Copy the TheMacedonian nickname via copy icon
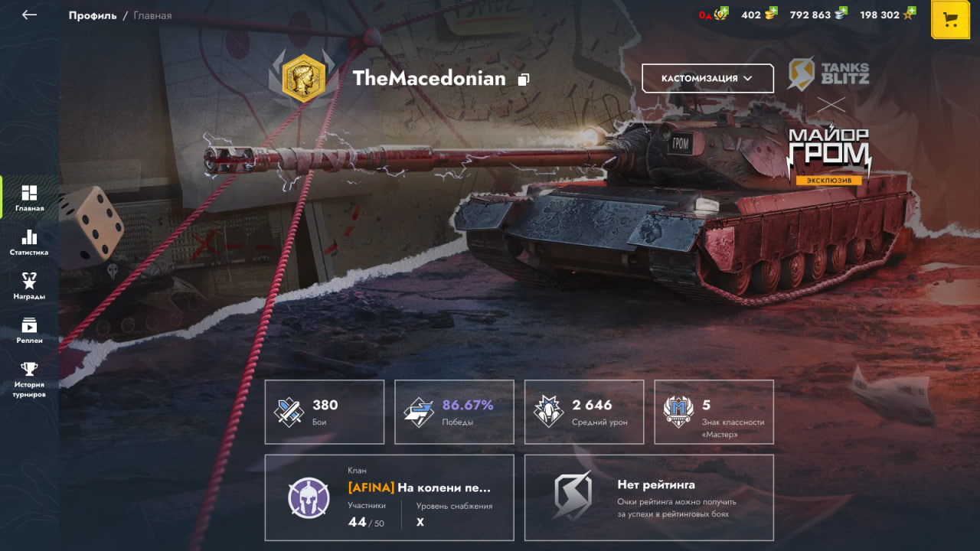This screenshot has height=551, width=980. [x=524, y=79]
